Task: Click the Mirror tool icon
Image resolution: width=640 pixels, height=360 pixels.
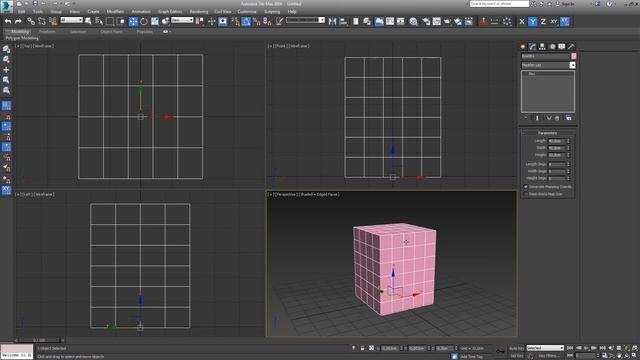Action: click(332, 21)
